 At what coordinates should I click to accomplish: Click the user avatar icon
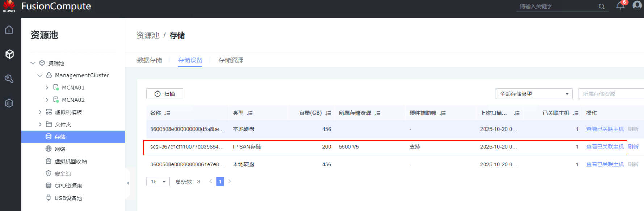click(637, 5)
